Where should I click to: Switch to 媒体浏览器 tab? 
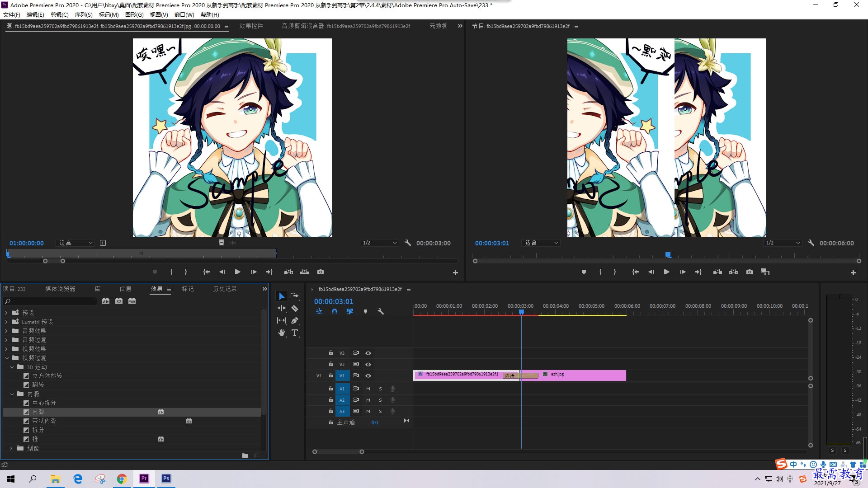point(60,289)
